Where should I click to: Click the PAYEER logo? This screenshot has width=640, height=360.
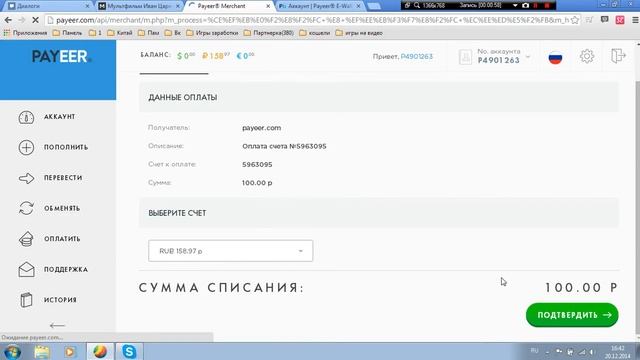[61, 56]
